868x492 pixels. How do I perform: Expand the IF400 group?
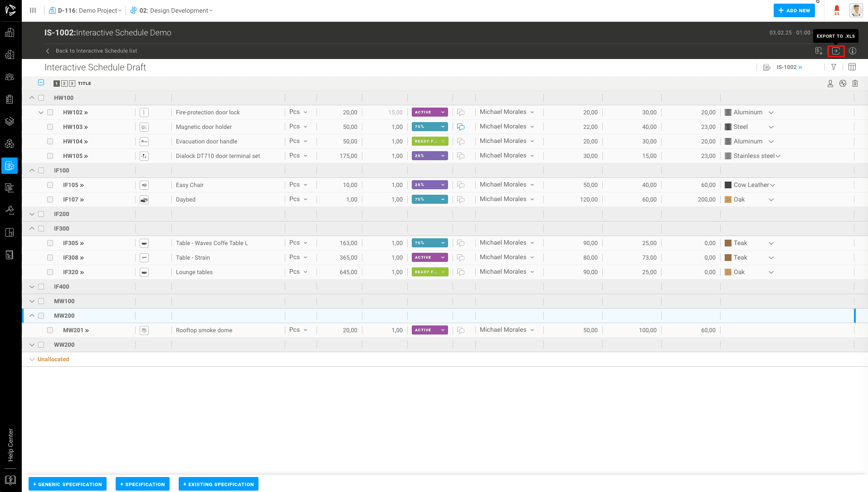(32, 287)
